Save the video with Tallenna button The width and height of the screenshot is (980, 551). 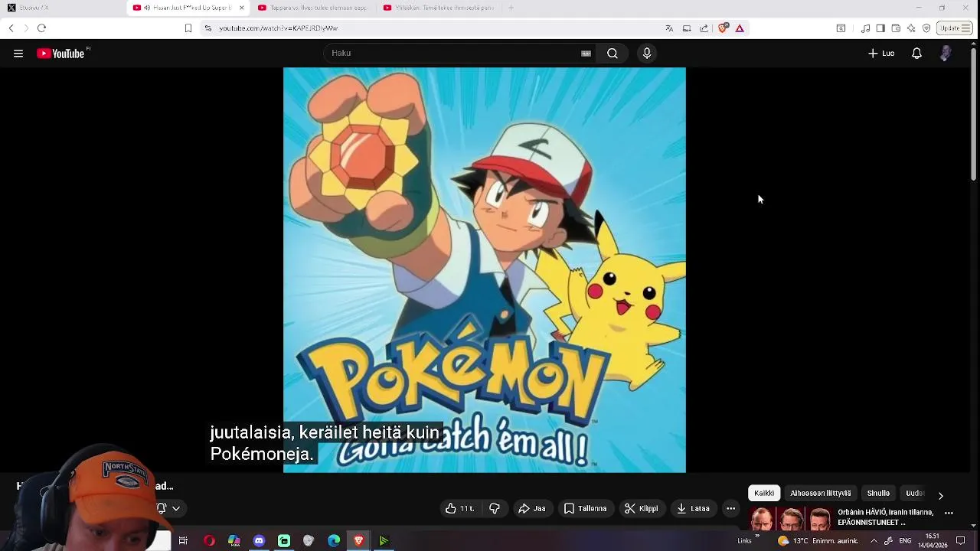tap(586, 509)
